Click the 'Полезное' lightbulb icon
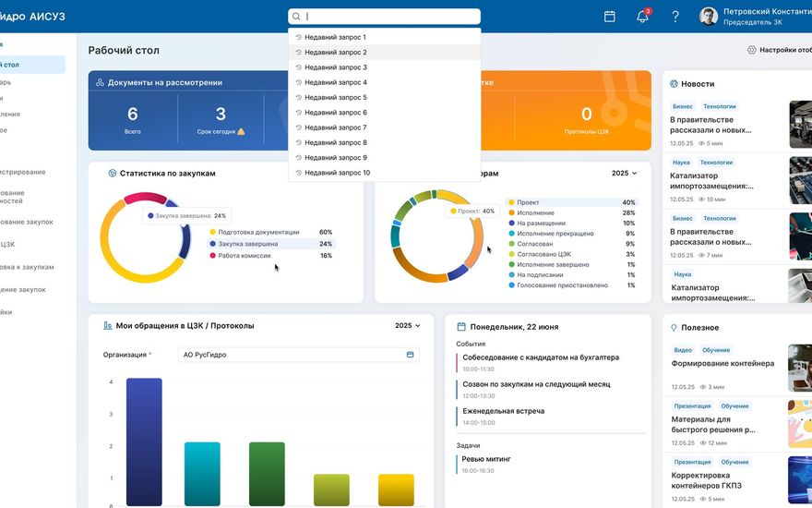The image size is (812, 508). click(674, 328)
